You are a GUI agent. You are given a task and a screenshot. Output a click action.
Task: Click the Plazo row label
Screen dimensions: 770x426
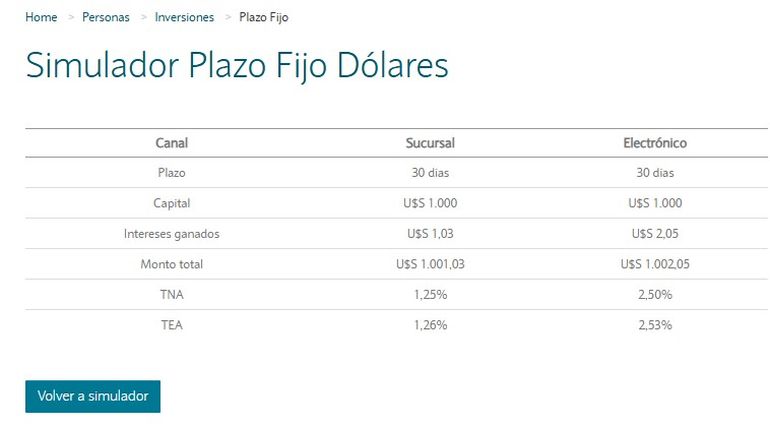(171, 173)
